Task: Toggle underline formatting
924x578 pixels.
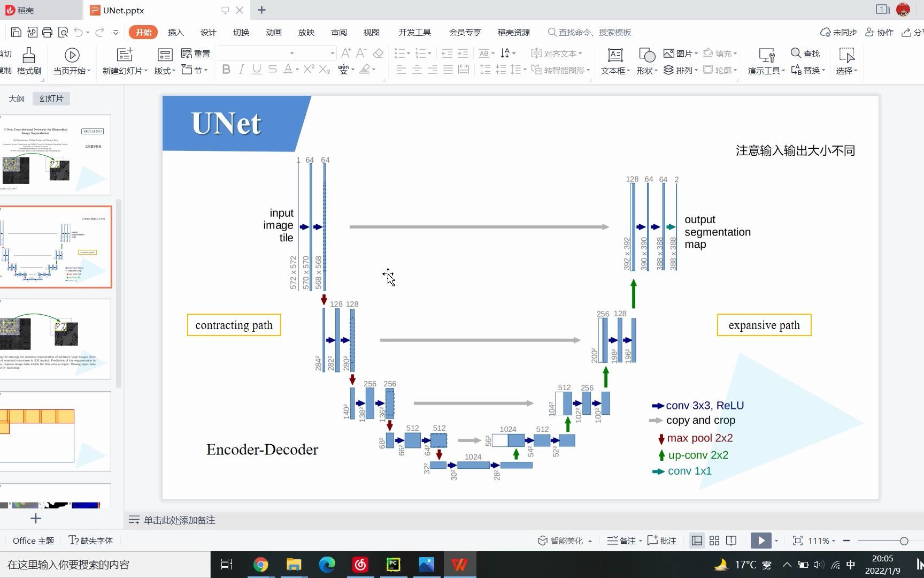Action: [257, 69]
